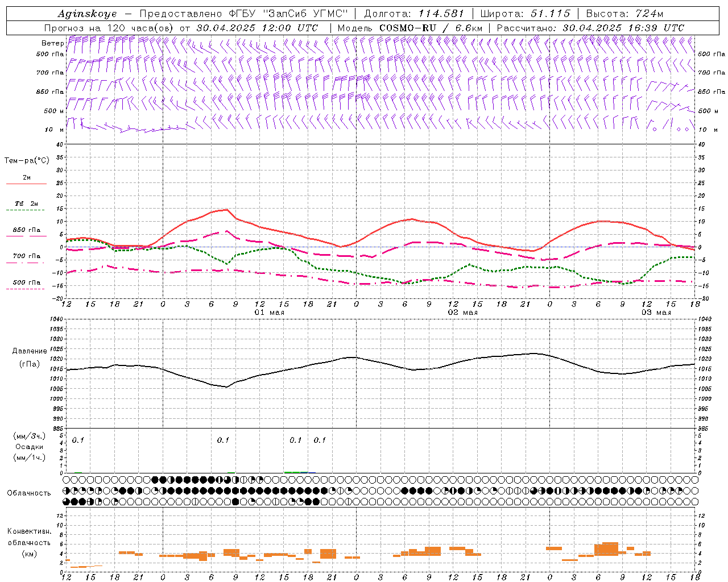
Task: Click the Осадки precipitation label
Action: pos(30,447)
